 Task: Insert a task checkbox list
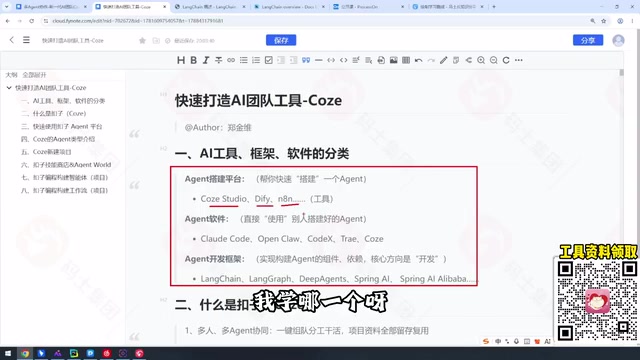point(269,60)
